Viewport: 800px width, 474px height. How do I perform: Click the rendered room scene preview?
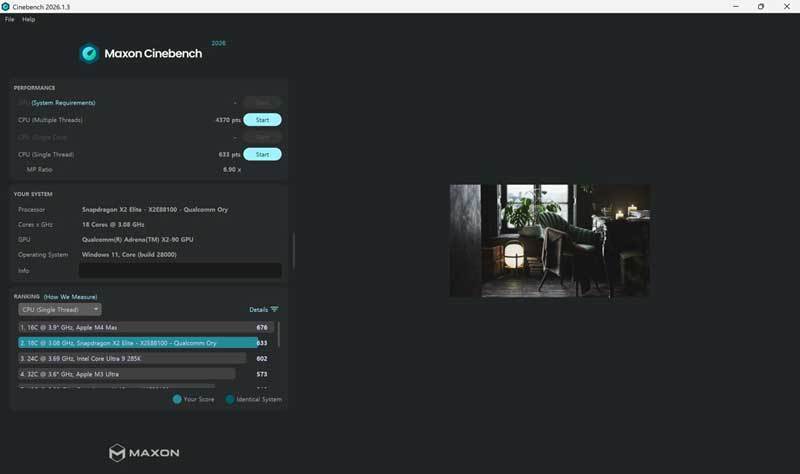(x=550, y=241)
